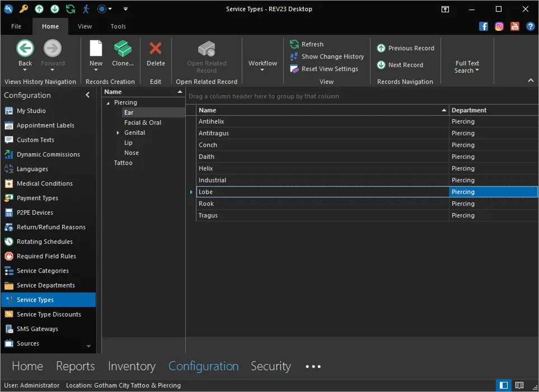Collapse the ribbon
The width and height of the screenshot is (539, 392).
(531, 81)
